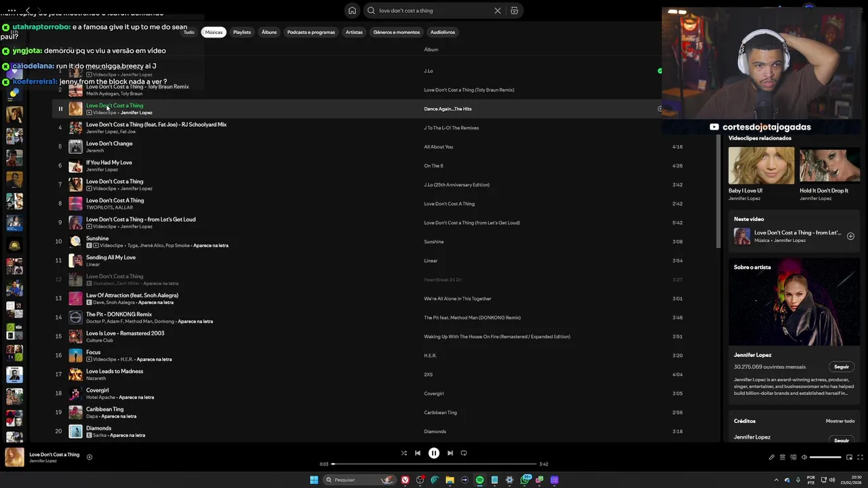Open Podcasts e programas filter
The width and height of the screenshot is (868, 488).
point(311,32)
